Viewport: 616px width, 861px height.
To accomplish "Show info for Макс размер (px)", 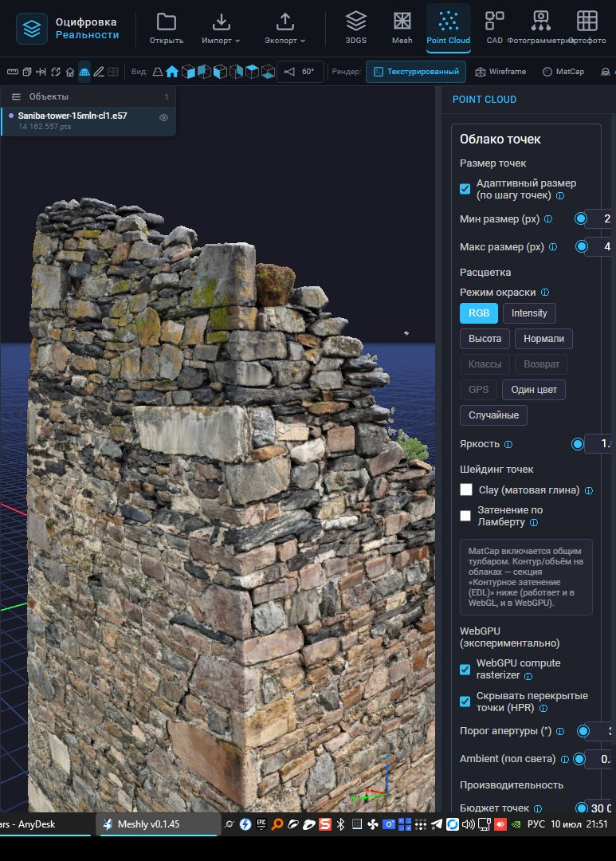I will point(553,246).
